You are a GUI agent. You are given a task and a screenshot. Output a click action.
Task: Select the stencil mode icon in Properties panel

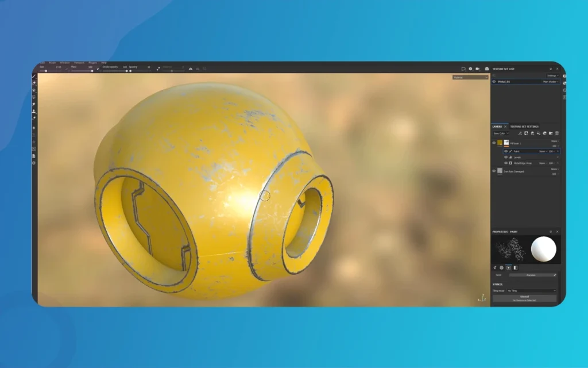pyautogui.click(x=508, y=267)
